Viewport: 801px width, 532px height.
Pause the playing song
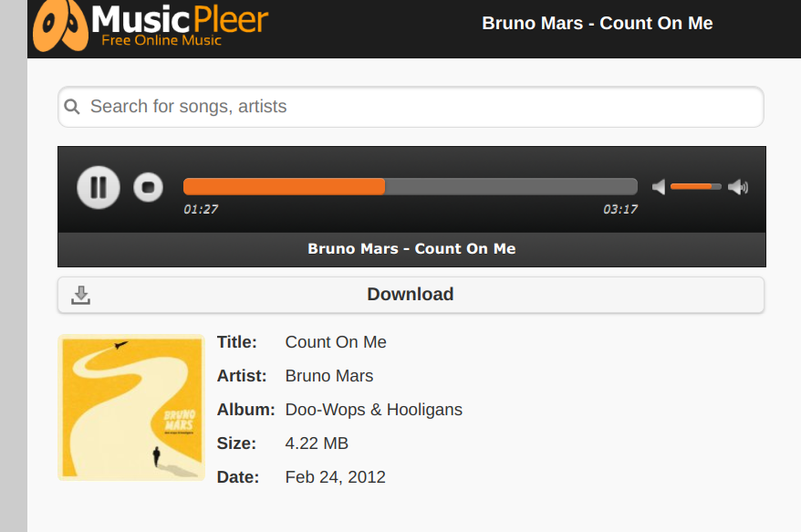pyautogui.click(x=99, y=187)
